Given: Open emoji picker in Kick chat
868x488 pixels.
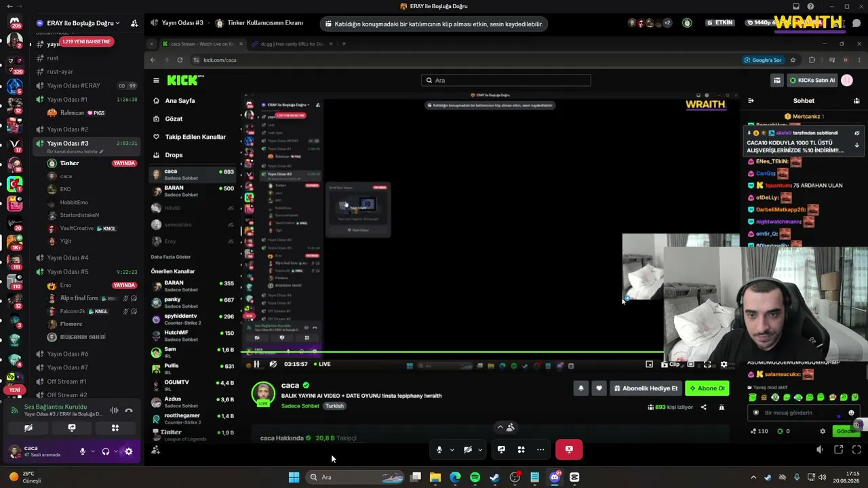Looking at the screenshot, I should (x=852, y=413).
